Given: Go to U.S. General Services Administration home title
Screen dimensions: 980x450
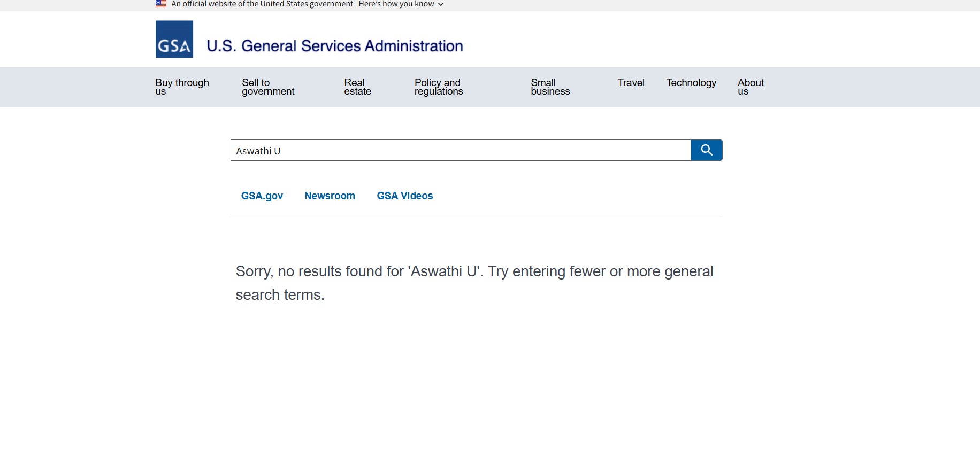Looking at the screenshot, I should pyautogui.click(x=334, y=46).
